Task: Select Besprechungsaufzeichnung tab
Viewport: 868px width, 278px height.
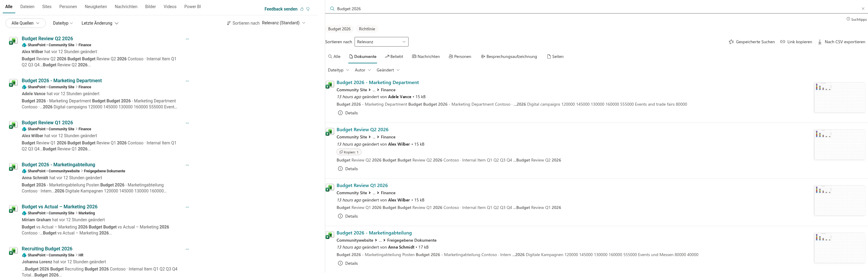Action: pyautogui.click(x=509, y=57)
